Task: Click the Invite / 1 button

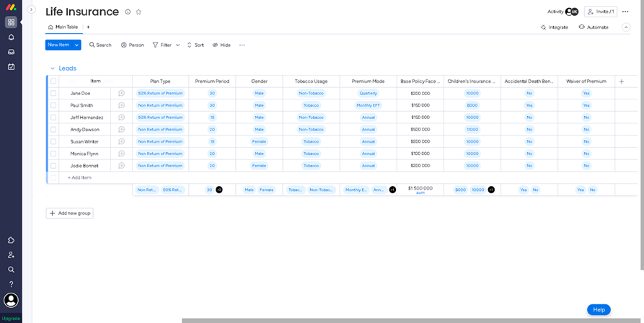Action: click(600, 12)
